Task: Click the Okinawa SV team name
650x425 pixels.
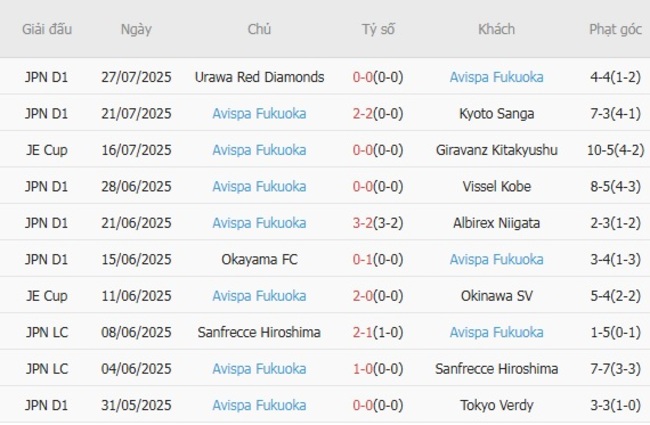Action: click(x=496, y=296)
